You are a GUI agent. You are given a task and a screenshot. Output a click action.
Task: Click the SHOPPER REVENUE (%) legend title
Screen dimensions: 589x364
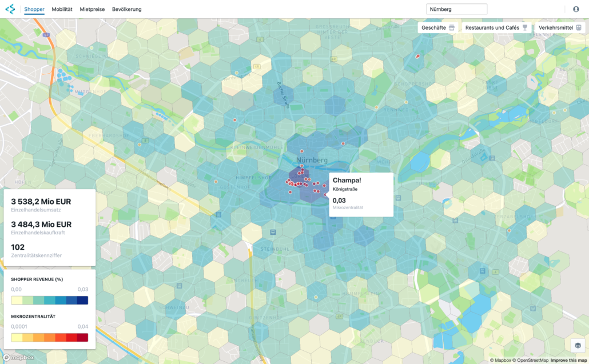37,279
